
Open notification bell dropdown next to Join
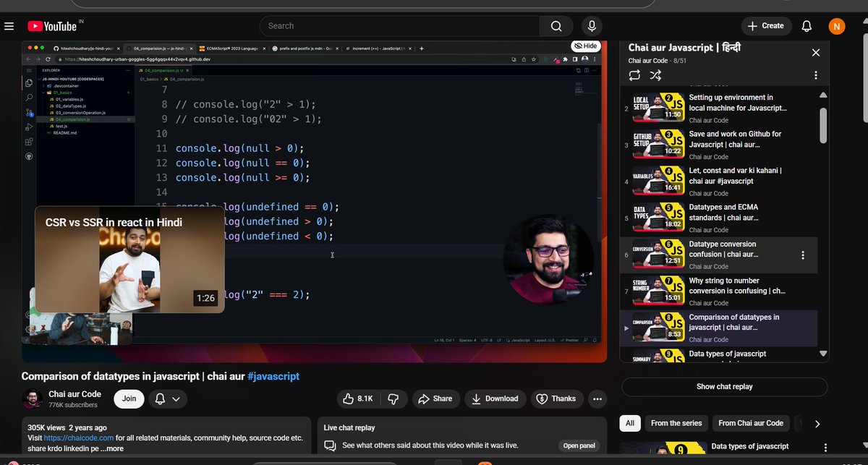[166, 398]
